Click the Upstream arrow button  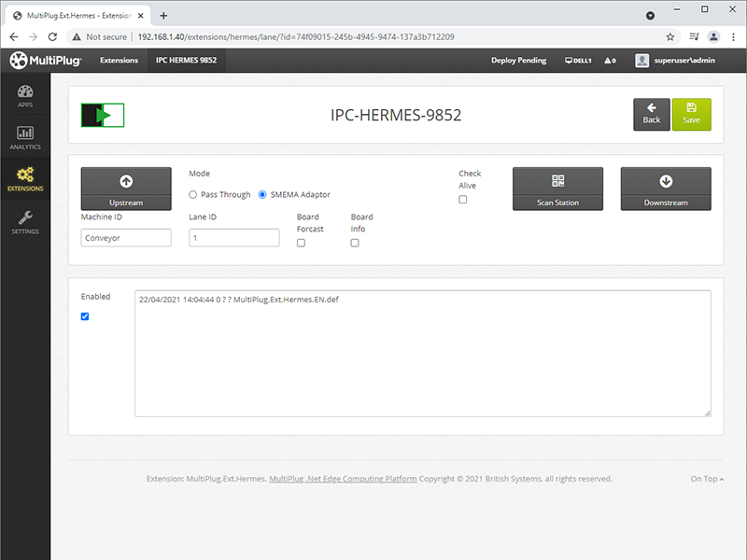pos(126,189)
